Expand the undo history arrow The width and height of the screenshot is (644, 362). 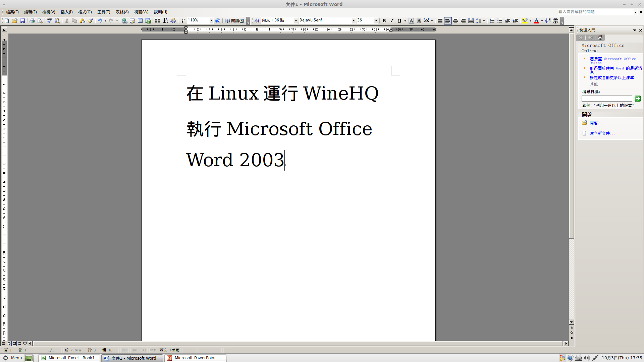105,21
